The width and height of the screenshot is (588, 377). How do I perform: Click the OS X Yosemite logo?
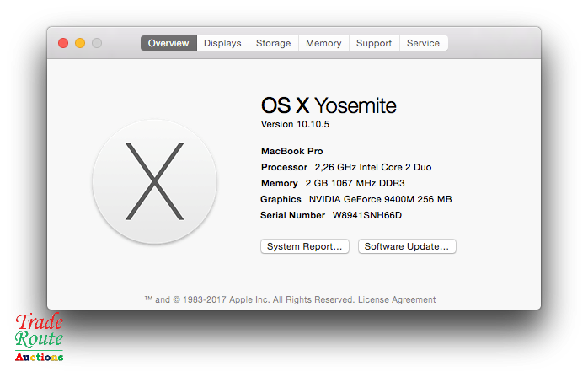[x=154, y=181]
